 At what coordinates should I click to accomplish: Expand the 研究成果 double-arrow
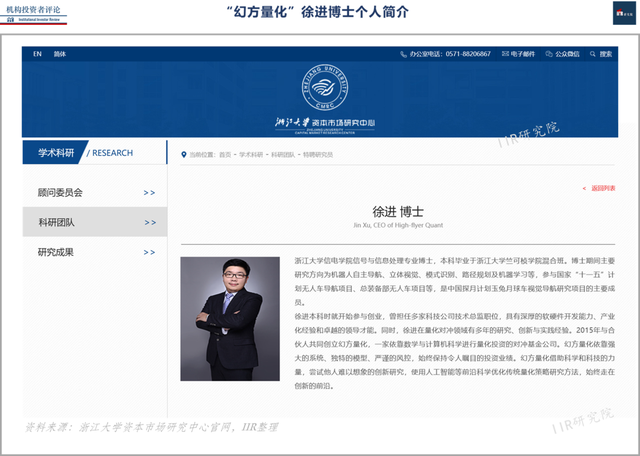(x=149, y=252)
